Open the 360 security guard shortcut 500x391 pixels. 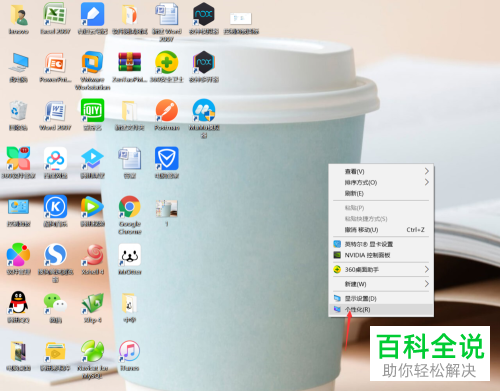[167, 62]
